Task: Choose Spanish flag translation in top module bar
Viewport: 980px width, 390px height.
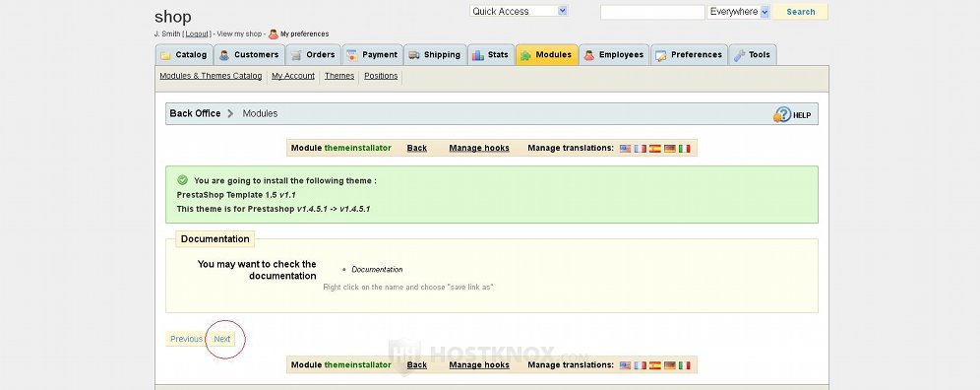Action: click(655, 149)
